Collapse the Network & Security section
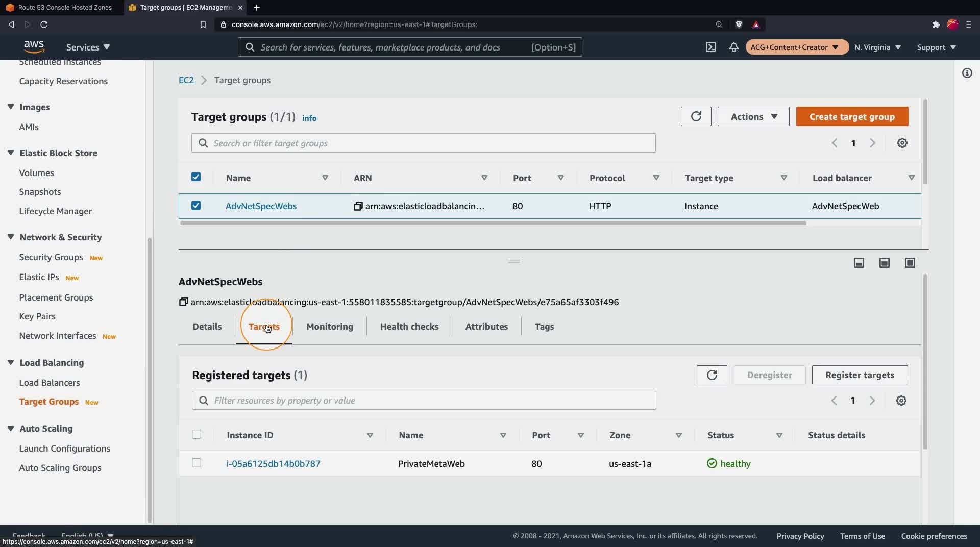The width and height of the screenshot is (980, 547). 11,237
